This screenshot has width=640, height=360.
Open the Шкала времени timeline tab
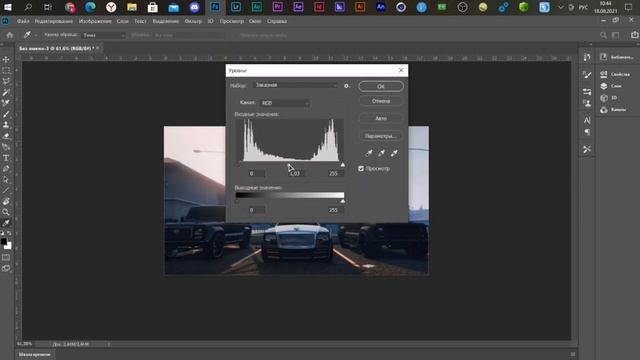coord(35,355)
